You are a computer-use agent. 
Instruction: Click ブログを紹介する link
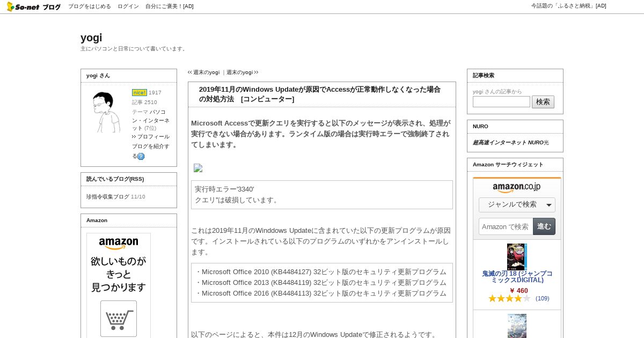[x=150, y=151]
